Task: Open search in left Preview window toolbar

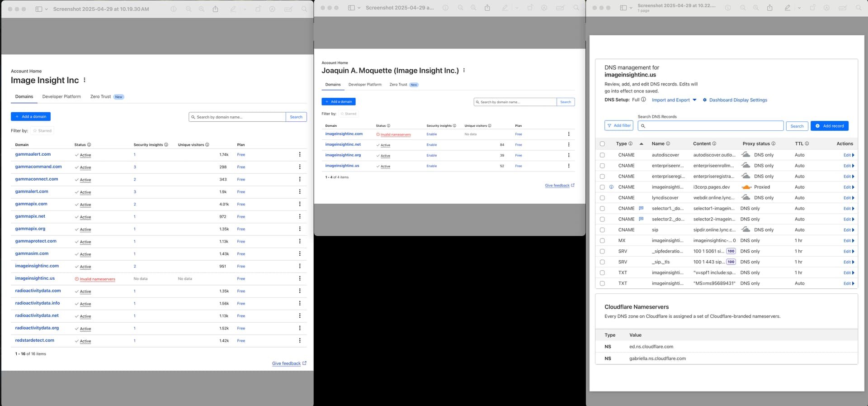Action: 304,9
